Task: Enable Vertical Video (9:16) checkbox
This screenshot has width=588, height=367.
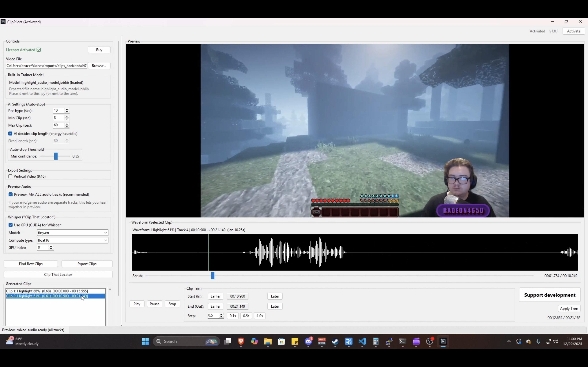Action: point(10,177)
